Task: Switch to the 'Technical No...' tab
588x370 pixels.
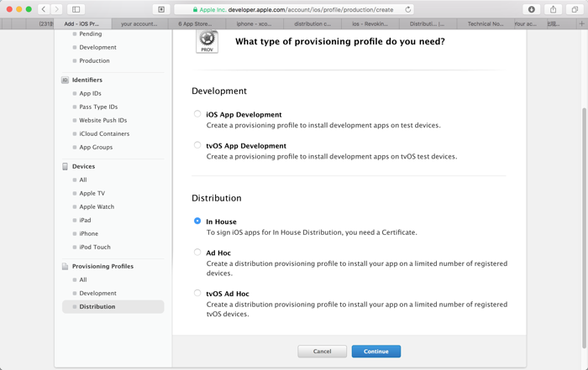Action: (485, 23)
